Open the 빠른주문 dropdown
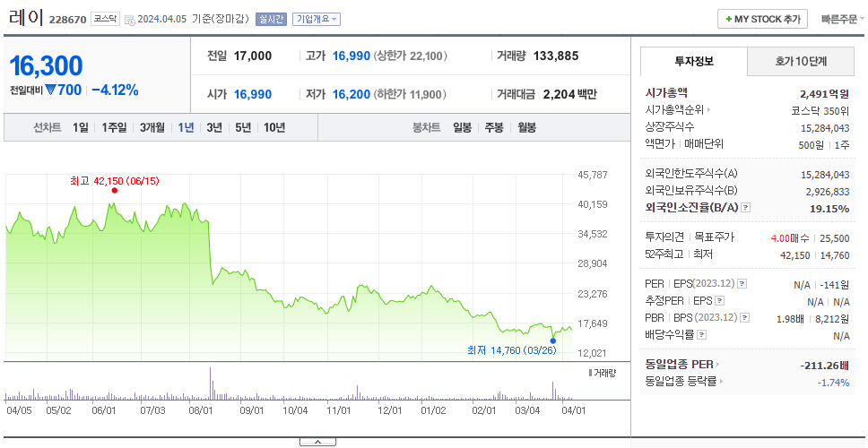Screen dimensions: 868x448 pyautogui.click(x=842, y=20)
